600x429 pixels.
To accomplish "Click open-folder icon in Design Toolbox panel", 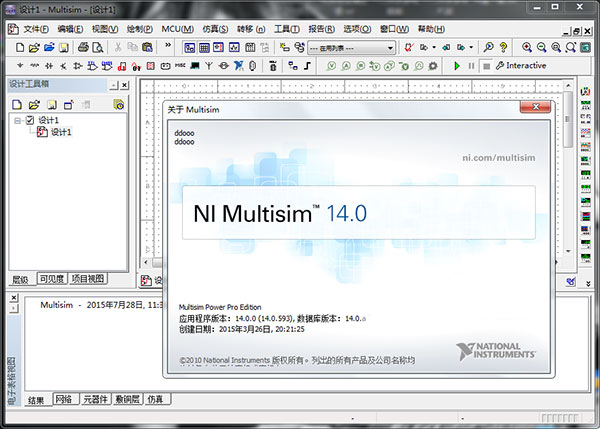I will pyautogui.click(x=33, y=104).
